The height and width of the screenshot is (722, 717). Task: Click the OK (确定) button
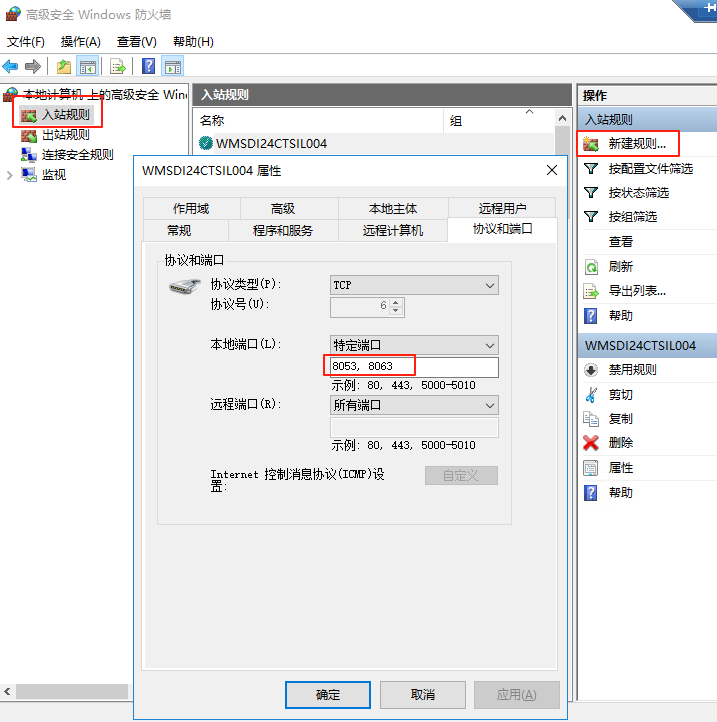tap(327, 695)
